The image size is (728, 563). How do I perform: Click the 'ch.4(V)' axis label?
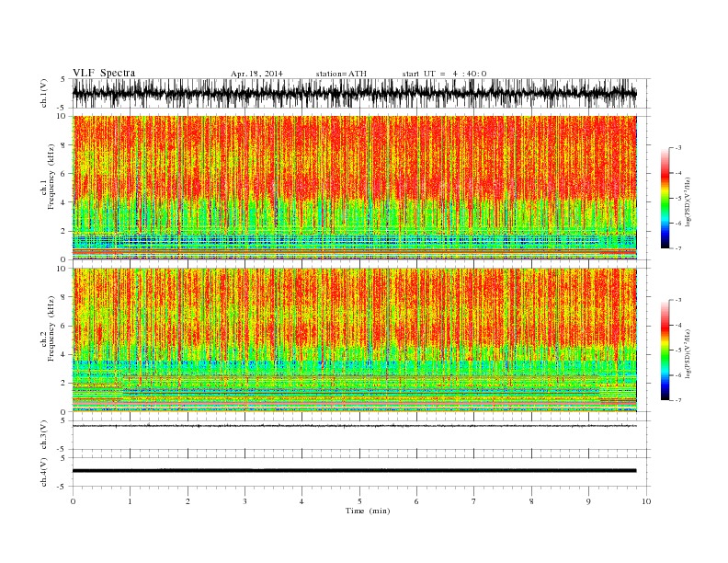click(x=43, y=472)
